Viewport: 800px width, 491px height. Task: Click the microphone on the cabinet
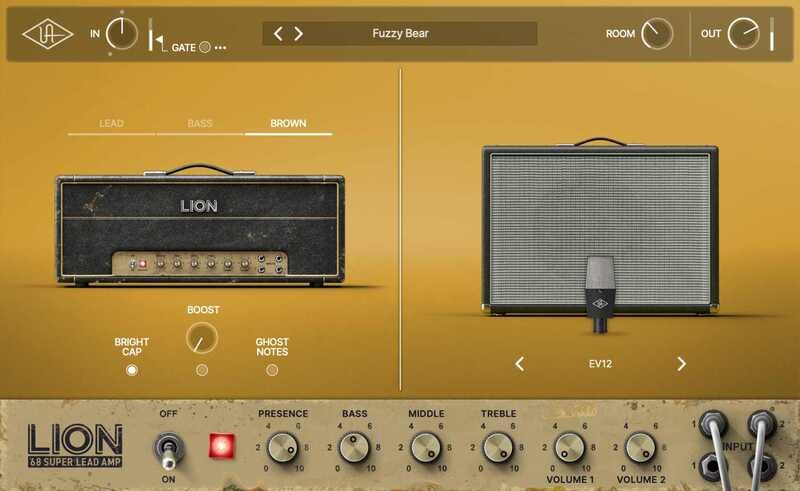coord(600,293)
